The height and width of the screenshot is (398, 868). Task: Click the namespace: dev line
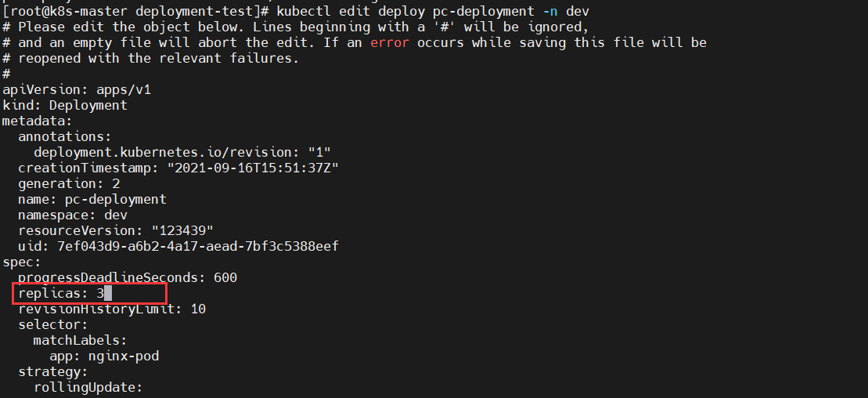(73, 215)
